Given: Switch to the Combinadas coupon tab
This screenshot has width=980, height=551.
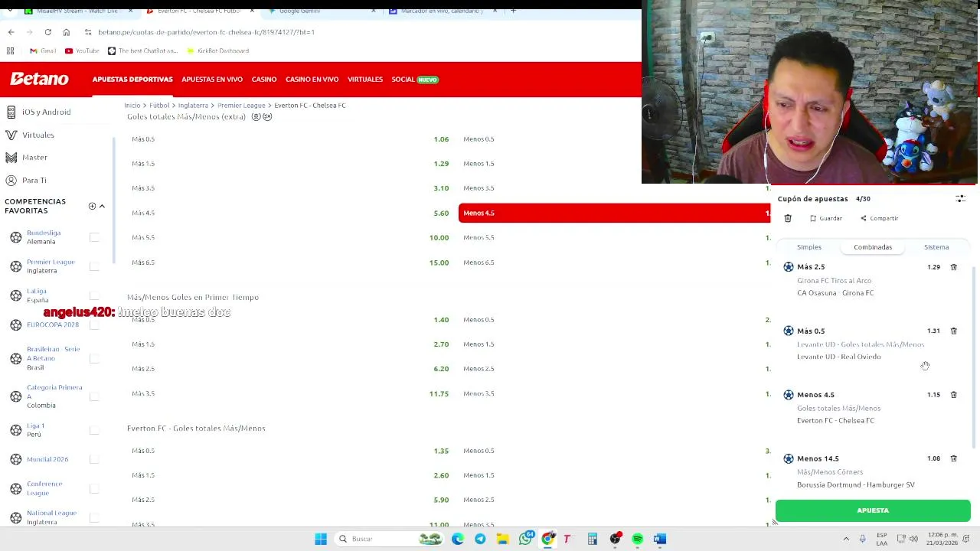Looking at the screenshot, I should tap(873, 247).
